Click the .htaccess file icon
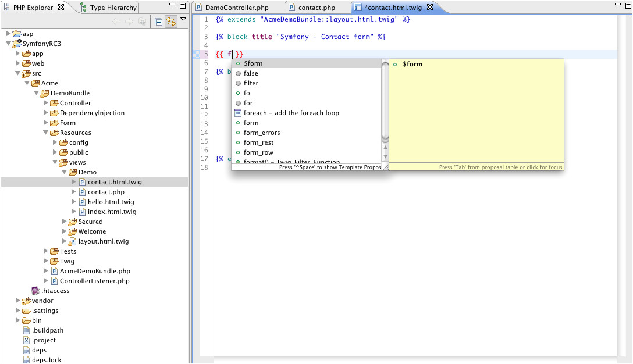Screen dimensions: 633x364 (x=35, y=291)
